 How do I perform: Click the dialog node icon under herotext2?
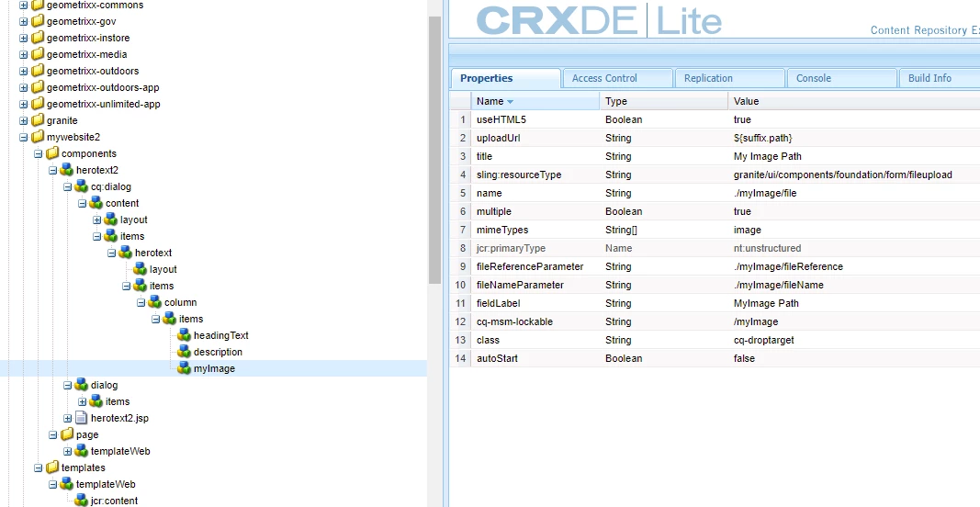pyautogui.click(x=82, y=385)
